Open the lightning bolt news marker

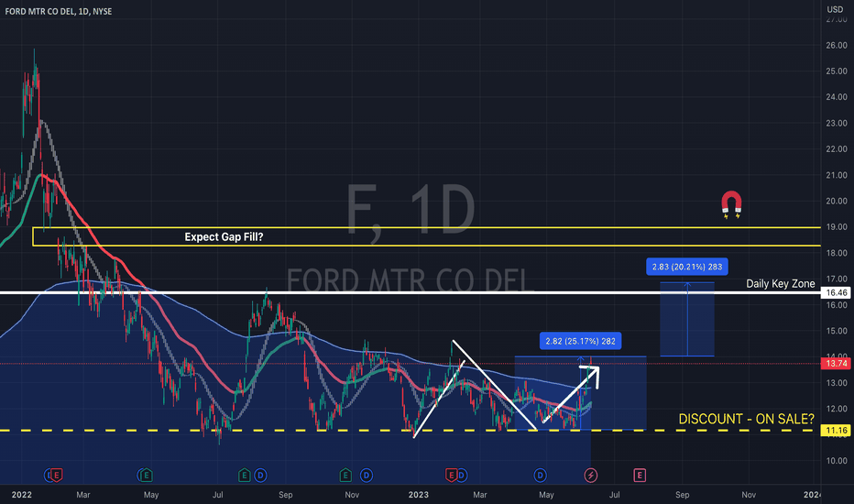(x=591, y=475)
